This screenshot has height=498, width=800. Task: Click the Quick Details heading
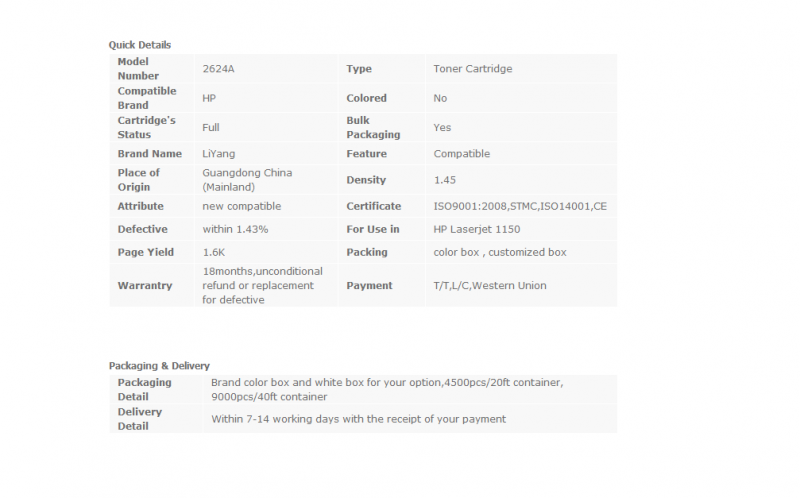point(139,45)
